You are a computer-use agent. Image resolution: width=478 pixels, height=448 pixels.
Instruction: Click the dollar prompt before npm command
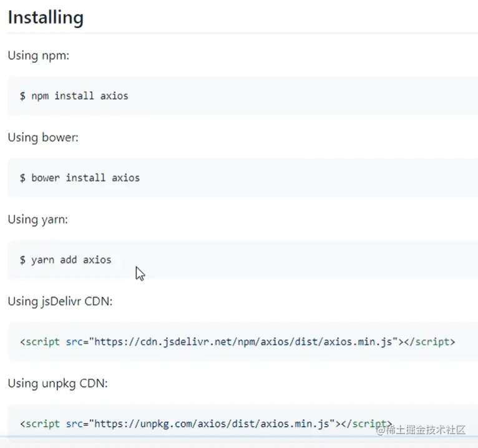coord(22,95)
